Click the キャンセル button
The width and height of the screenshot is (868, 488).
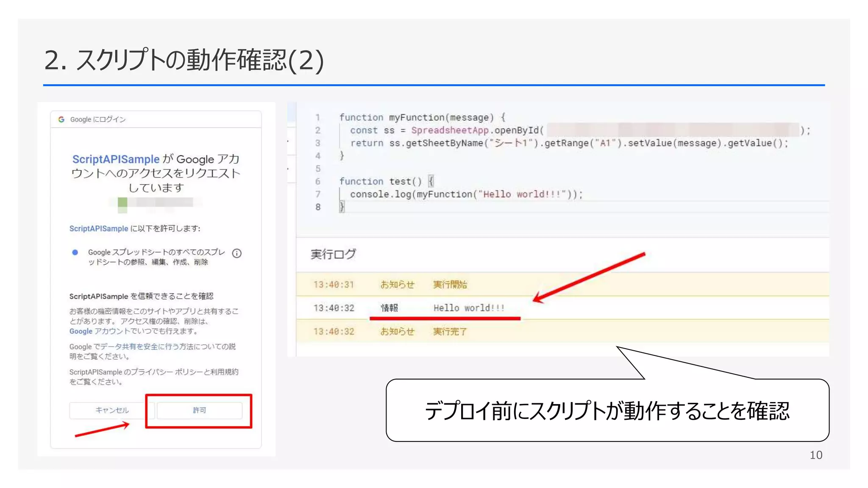point(112,410)
